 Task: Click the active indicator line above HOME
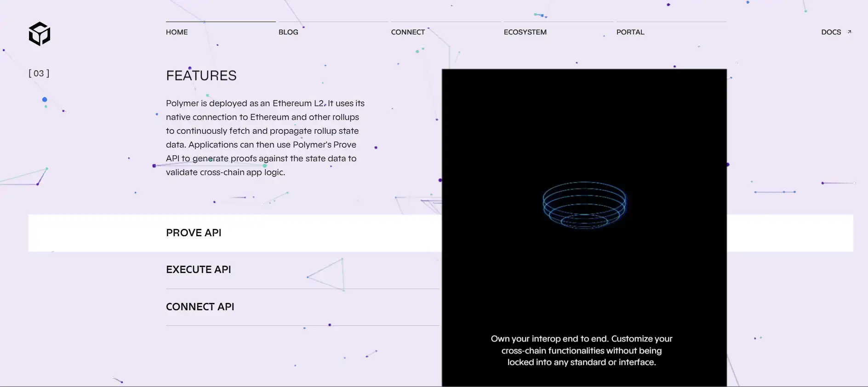[221, 22]
